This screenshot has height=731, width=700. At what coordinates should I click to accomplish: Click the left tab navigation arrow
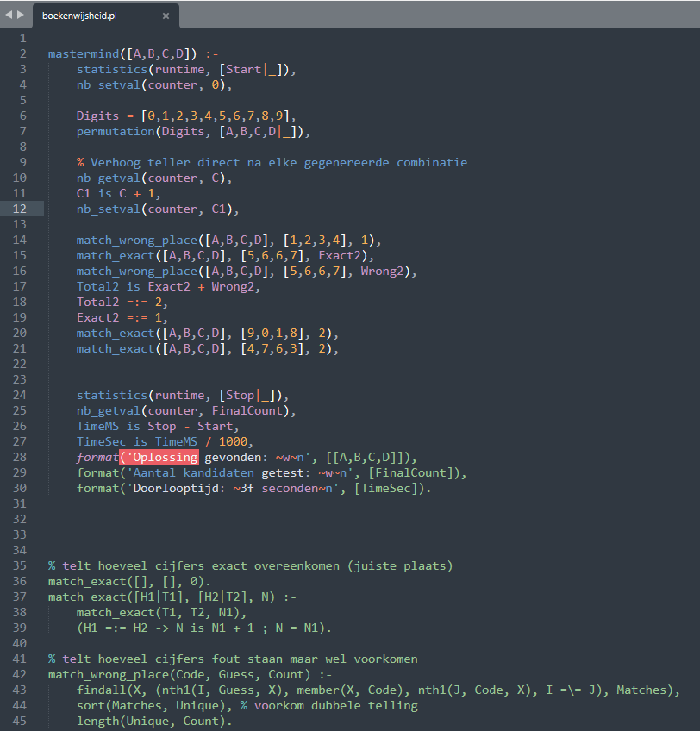9,15
